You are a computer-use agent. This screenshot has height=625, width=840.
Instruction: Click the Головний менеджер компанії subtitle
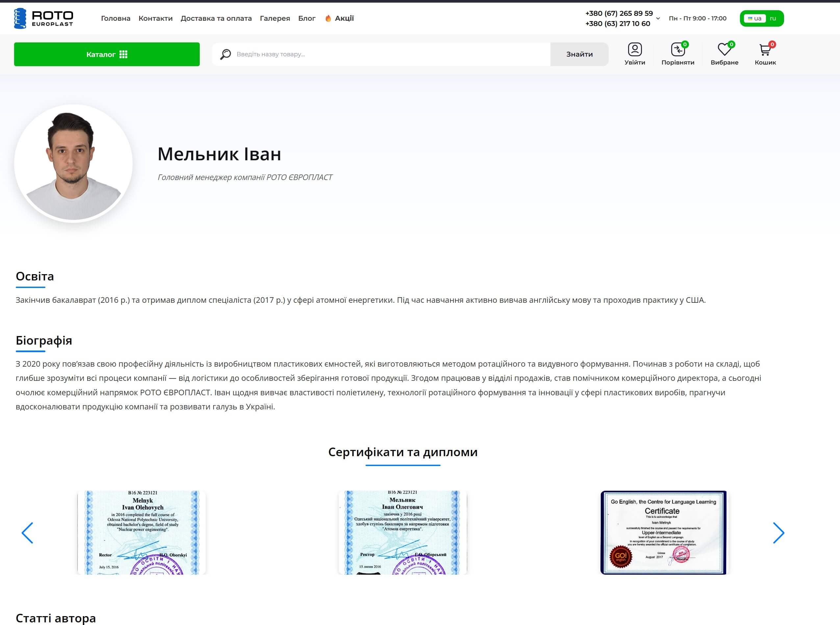tap(245, 177)
